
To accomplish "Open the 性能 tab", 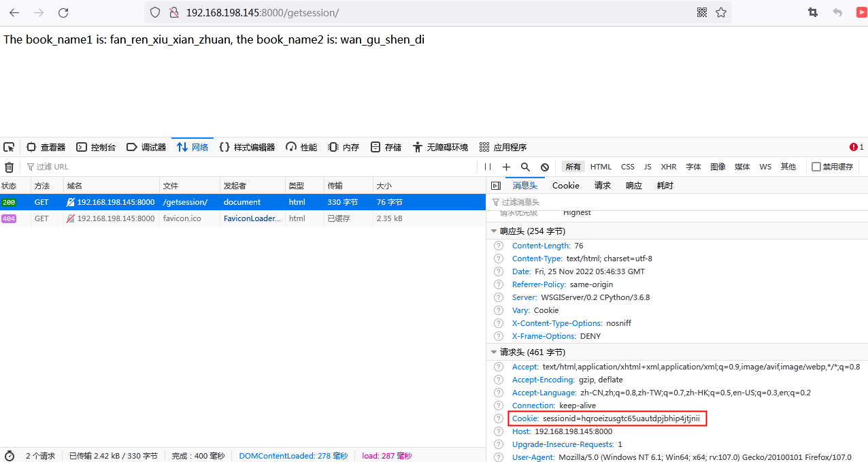I will (x=301, y=147).
